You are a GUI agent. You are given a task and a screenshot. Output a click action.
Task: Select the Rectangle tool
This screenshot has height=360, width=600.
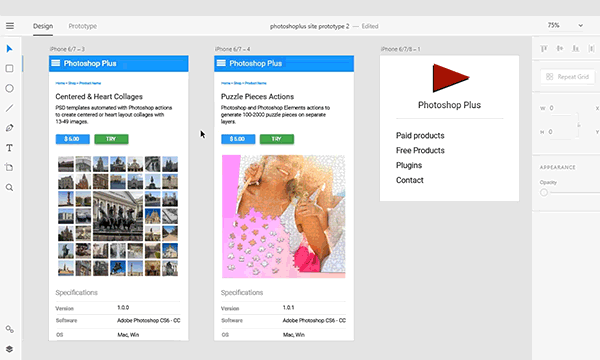pos(10,68)
